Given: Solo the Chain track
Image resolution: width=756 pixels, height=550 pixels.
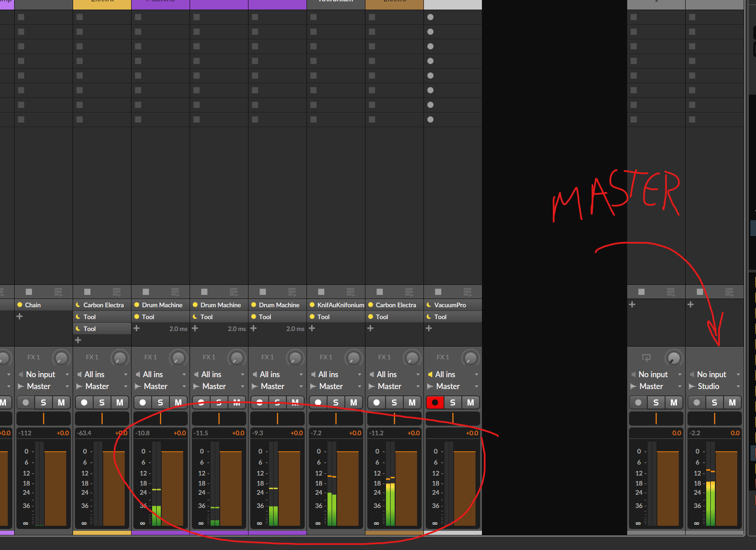Looking at the screenshot, I should pos(43,402).
